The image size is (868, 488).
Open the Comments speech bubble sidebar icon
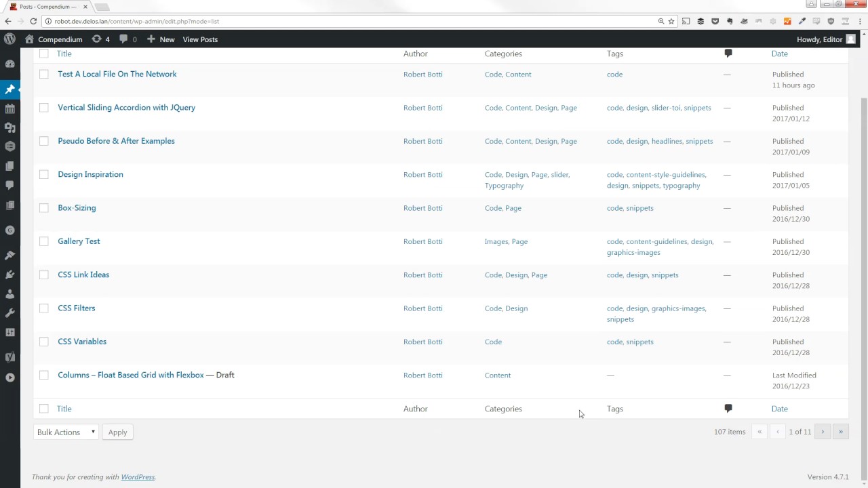click(x=9, y=185)
